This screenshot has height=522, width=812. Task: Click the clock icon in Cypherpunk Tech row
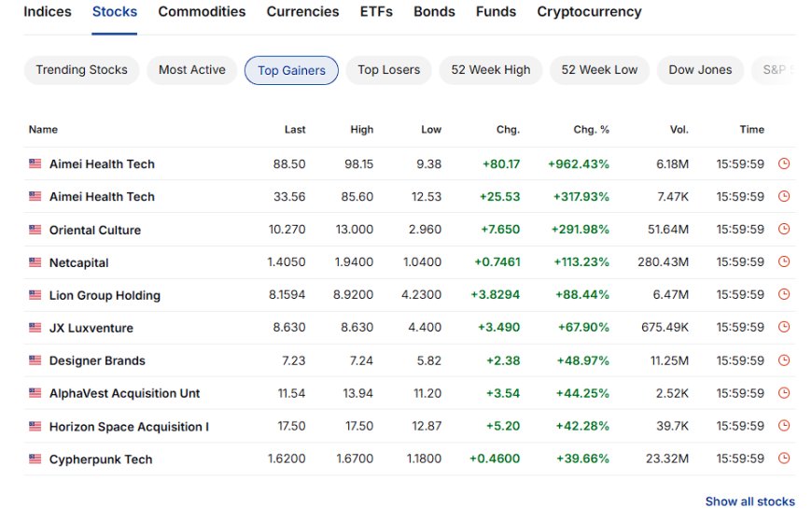(784, 459)
